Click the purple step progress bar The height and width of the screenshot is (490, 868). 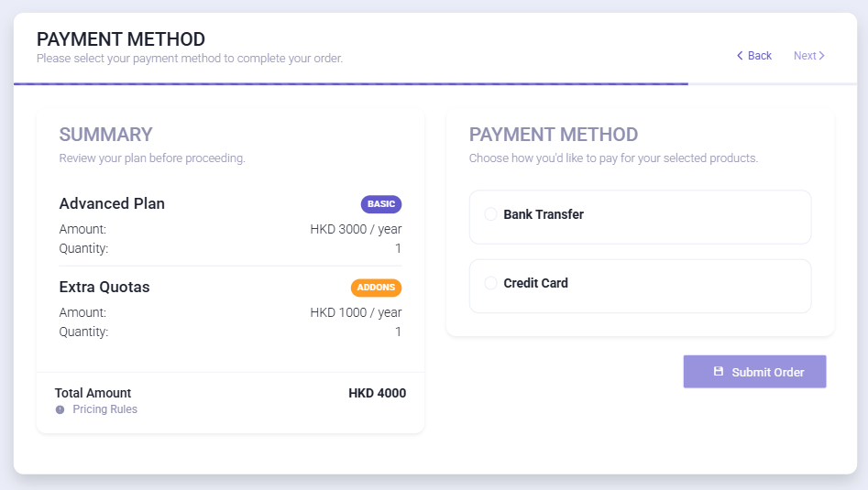(x=350, y=84)
